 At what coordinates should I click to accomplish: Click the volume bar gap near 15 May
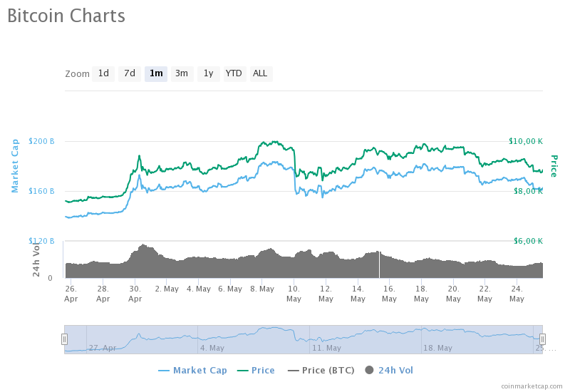380,264
